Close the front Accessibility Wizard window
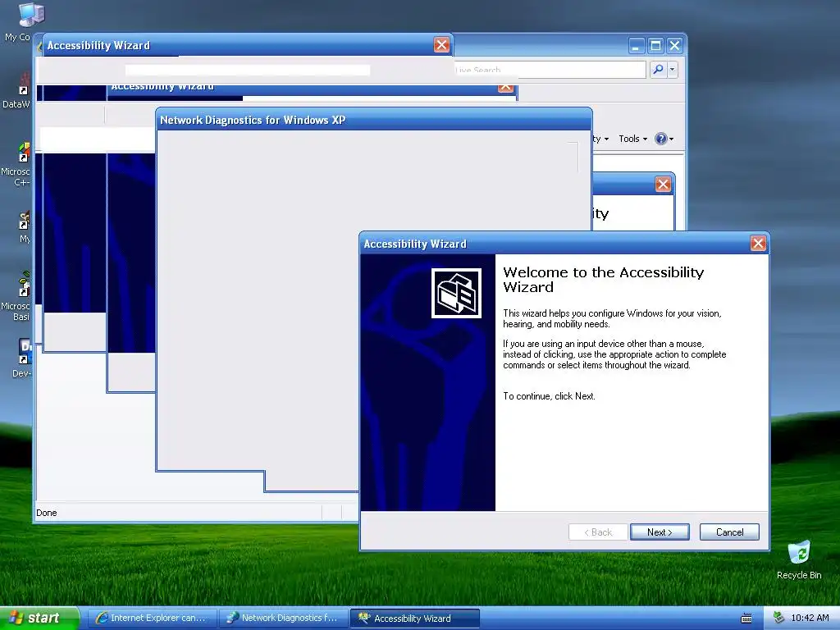Viewport: 840px width, 630px height. click(757, 243)
